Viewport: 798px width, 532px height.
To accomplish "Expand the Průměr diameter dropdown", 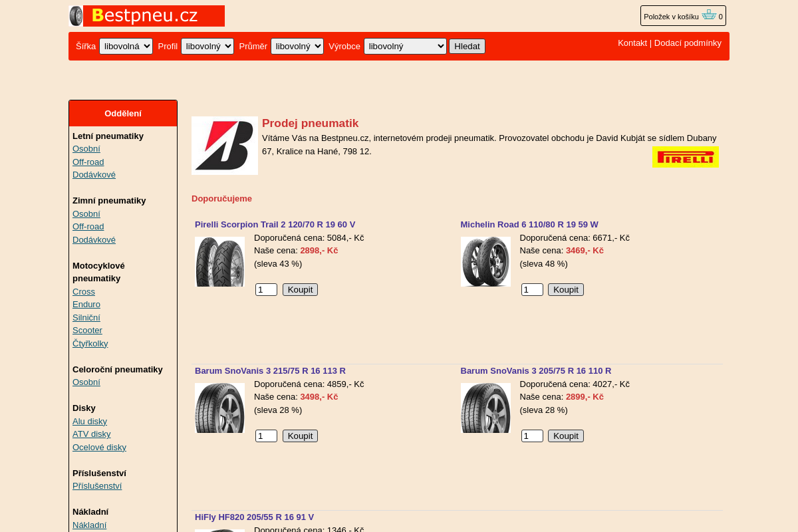I will (297, 46).
